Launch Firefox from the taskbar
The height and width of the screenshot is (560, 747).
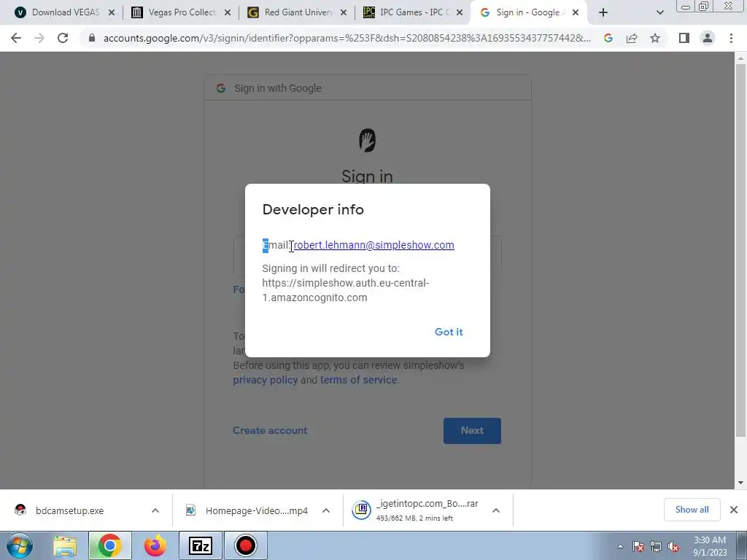point(155,545)
